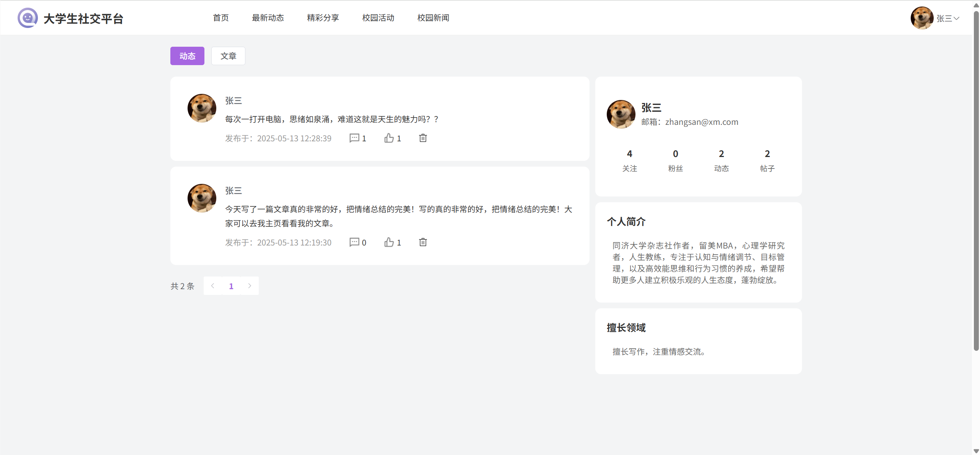980x455 pixels.
Task: Open 校园活动 navigation item
Action: 378,18
